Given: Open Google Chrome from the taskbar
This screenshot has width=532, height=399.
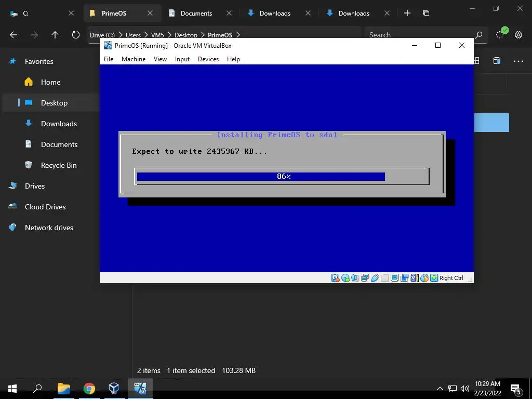Looking at the screenshot, I should click(89, 388).
